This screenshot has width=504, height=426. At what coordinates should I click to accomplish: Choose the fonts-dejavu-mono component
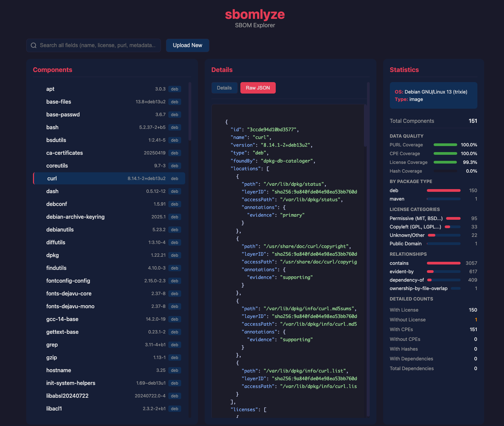point(109,307)
